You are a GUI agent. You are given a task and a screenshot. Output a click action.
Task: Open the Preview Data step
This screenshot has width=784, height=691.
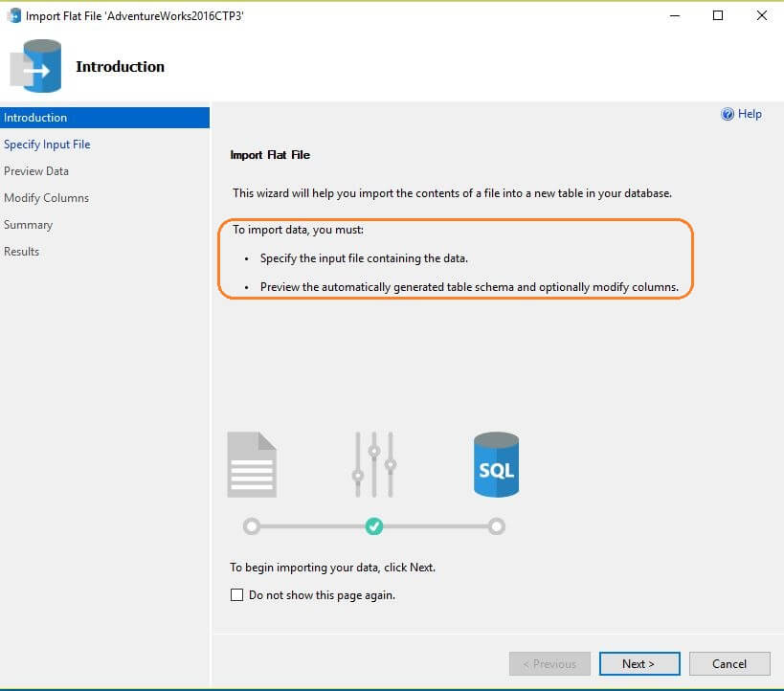click(x=36, y=171)
